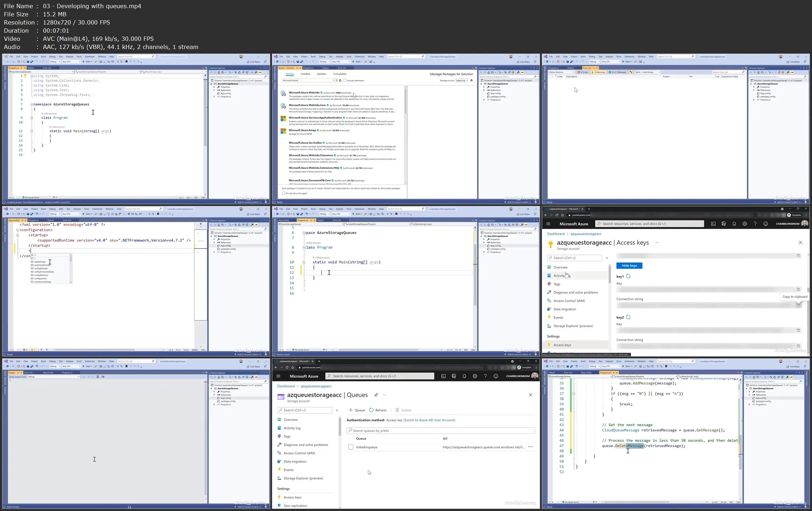Image resolution: width=812 pixels, height=511 pixels.
Task: Copy key1 connection string to clipboard
Action: click(x=798, y=305)
